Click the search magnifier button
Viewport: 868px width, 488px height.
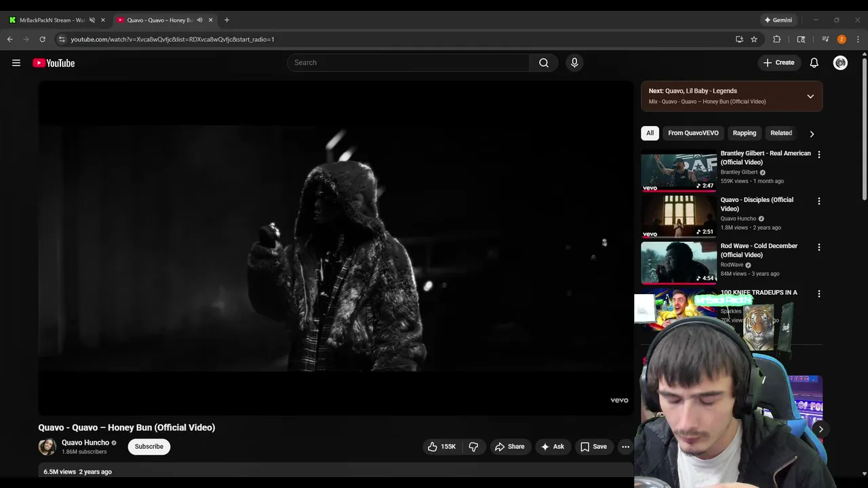coord(544,62)
